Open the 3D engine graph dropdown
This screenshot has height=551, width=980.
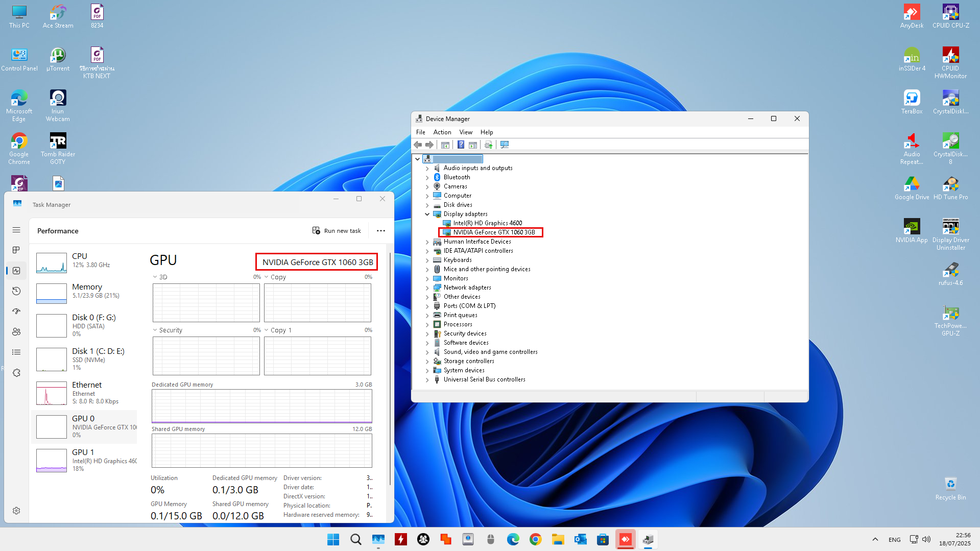point(155,277)
